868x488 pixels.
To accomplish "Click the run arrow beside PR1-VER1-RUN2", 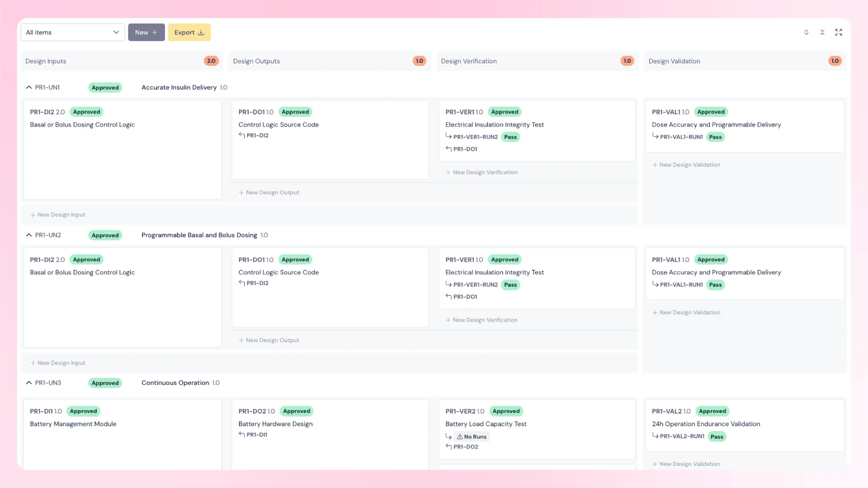I will [x=448, y=137].
